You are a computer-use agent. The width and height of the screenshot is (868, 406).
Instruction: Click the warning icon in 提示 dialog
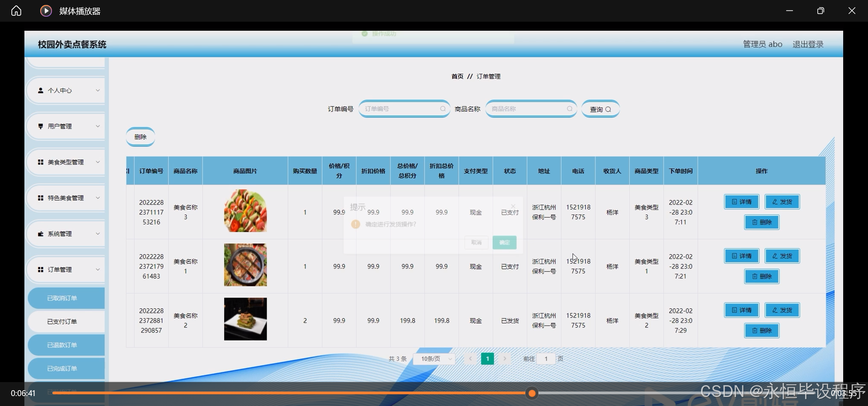(x=356, y=224)
